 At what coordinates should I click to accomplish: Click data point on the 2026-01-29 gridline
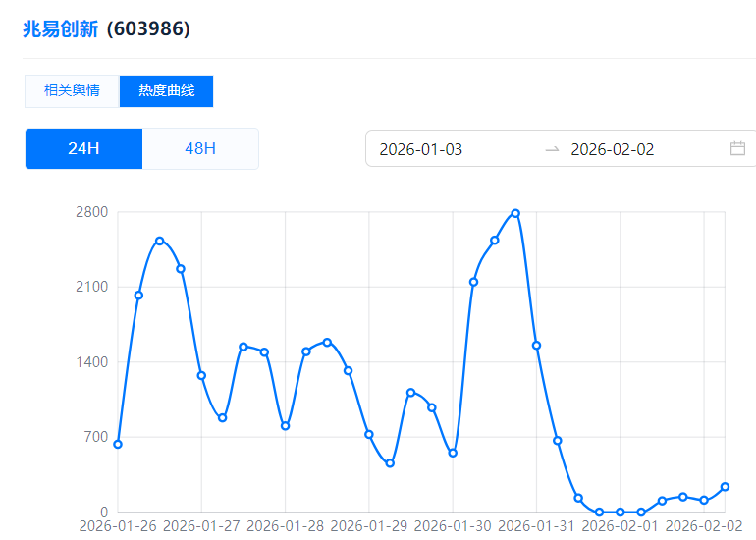pyautogui.click(x=369, y=434)
